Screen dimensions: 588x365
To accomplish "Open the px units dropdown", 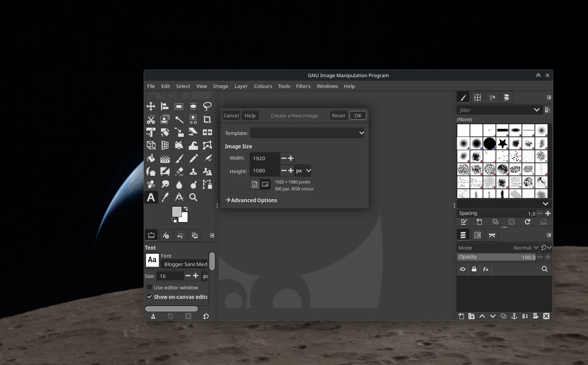I will click(303, 171).
